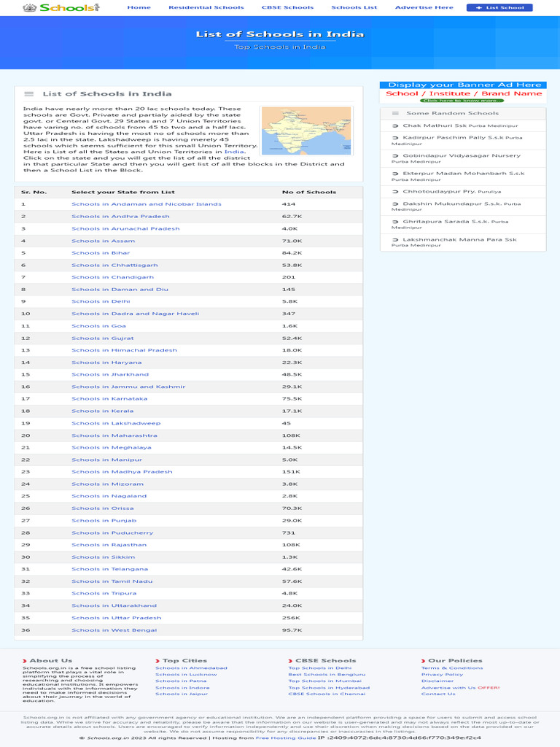The height and width of the screenshot is (747, 560).
Task: Open Schools in Gujrat
Action: (x=102, y=338)
